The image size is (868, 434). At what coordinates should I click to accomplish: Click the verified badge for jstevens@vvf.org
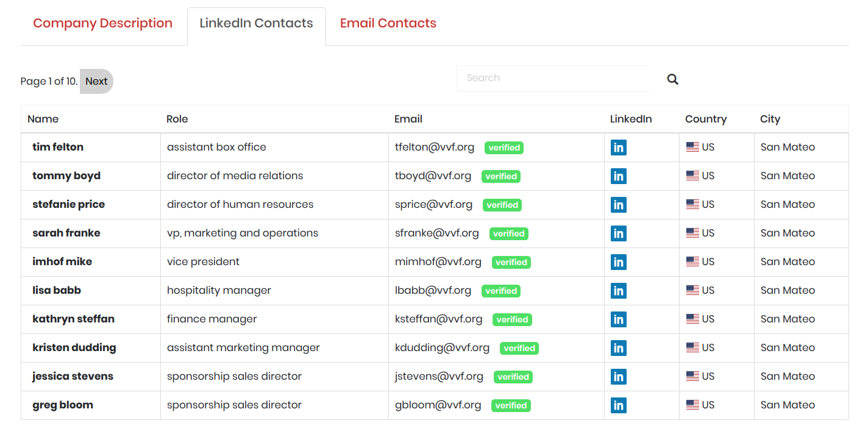[513, 377]
